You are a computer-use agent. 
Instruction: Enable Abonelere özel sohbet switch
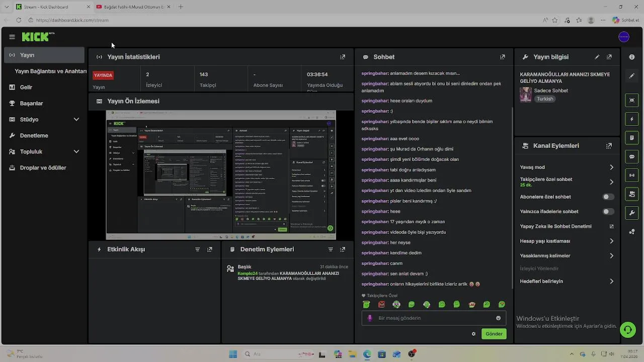[x=608, y=197]
